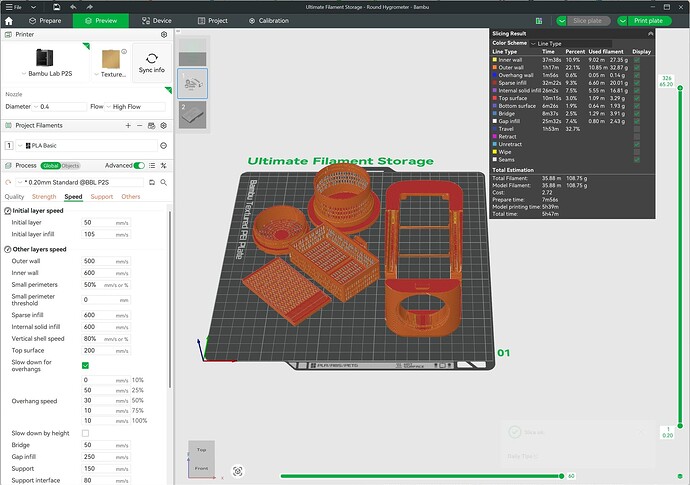Click the green grid icon left of Slice plate
The width and height of the screenshot is (690, 485).
(539, 21)
